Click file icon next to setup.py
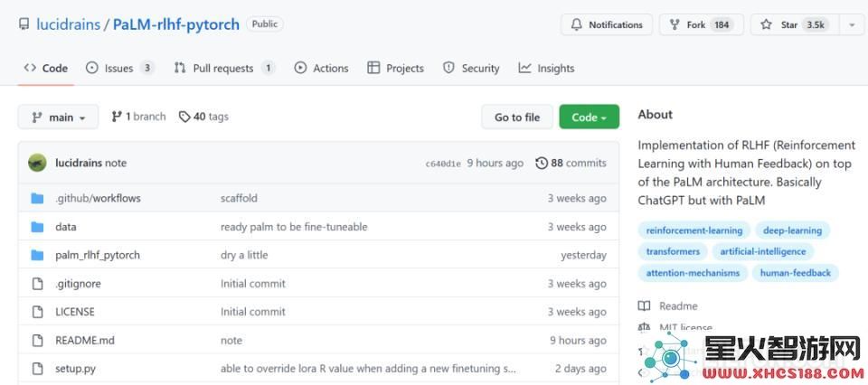The height and width of the screenshot is (385, 868). click(x=37, y=369)
